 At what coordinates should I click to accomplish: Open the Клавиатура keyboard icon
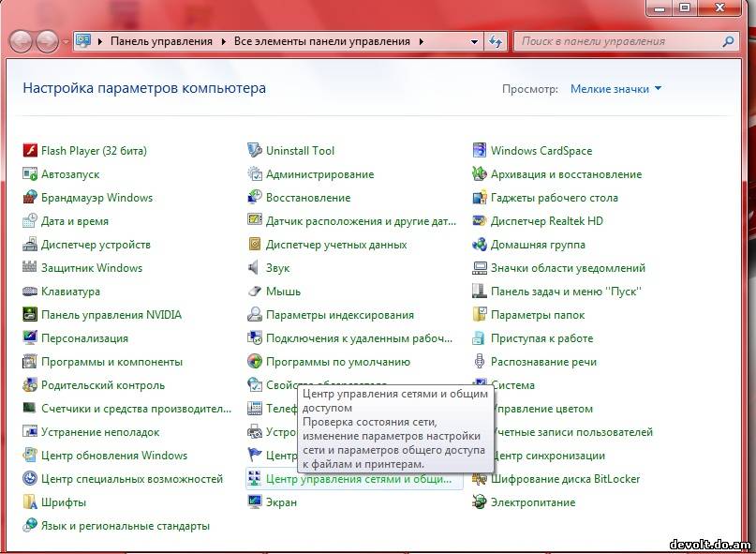30,291
